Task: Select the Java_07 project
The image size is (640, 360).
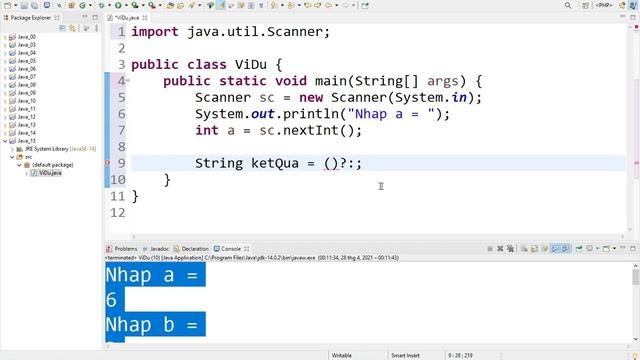Action: 27,77
